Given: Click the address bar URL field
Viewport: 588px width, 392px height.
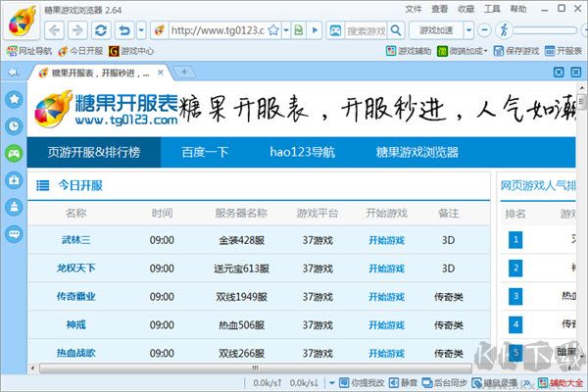Looking at the screenshot, I should pyautogui.click(x=218, y=30).
